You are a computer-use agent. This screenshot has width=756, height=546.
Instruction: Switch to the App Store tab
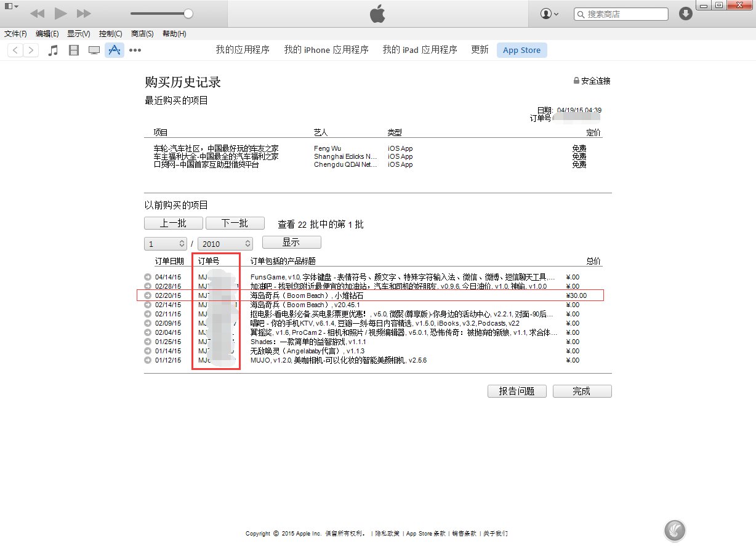point(521,50)
